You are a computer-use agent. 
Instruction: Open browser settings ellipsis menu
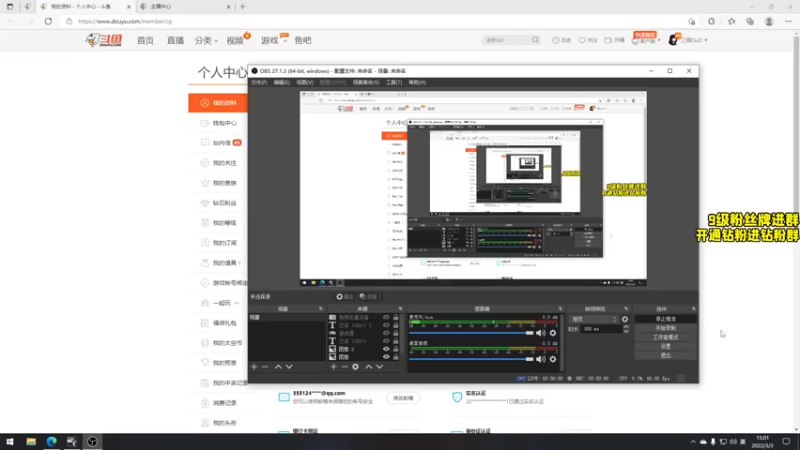(x=788, y=21)
